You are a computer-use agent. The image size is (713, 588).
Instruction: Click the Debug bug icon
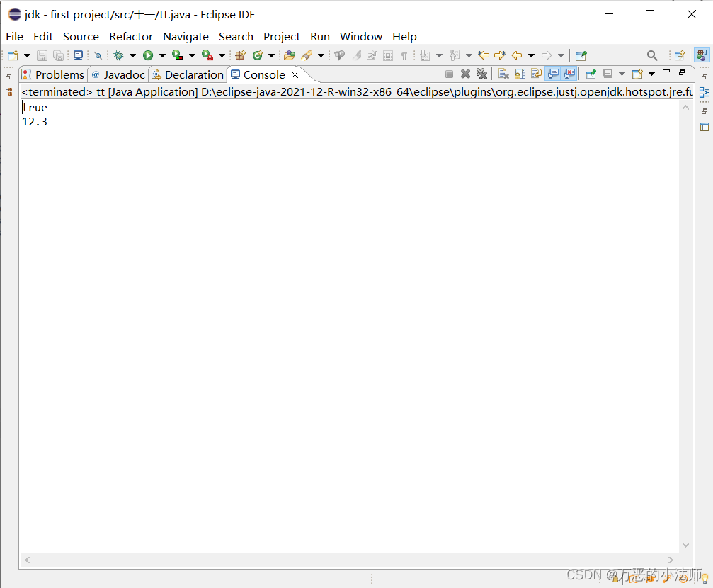119,55
